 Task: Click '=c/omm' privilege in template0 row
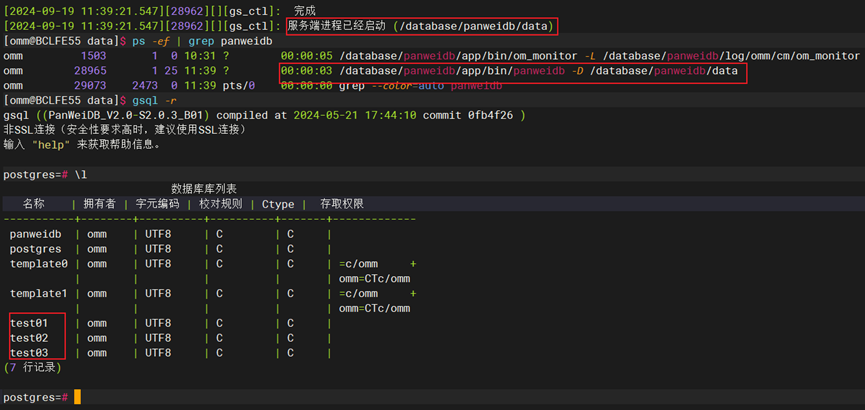(x=359, y=264)
